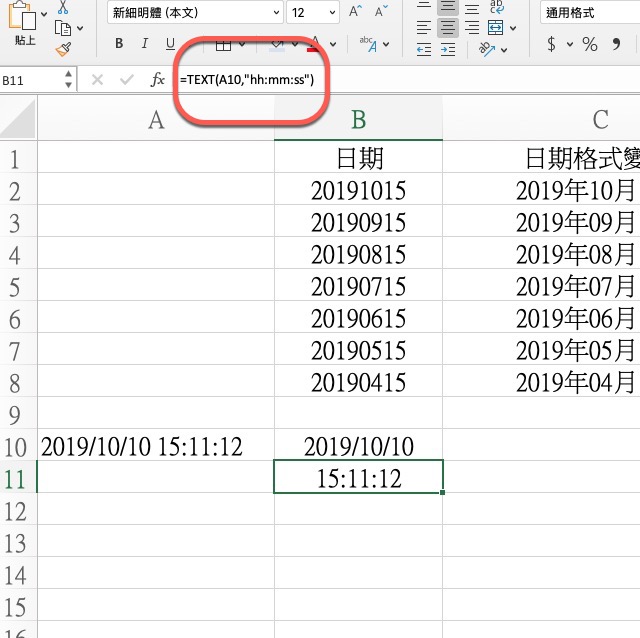Set bottom vertical alignment
Viewport: 640px width, 638px height.
click(x=472, y=7)
